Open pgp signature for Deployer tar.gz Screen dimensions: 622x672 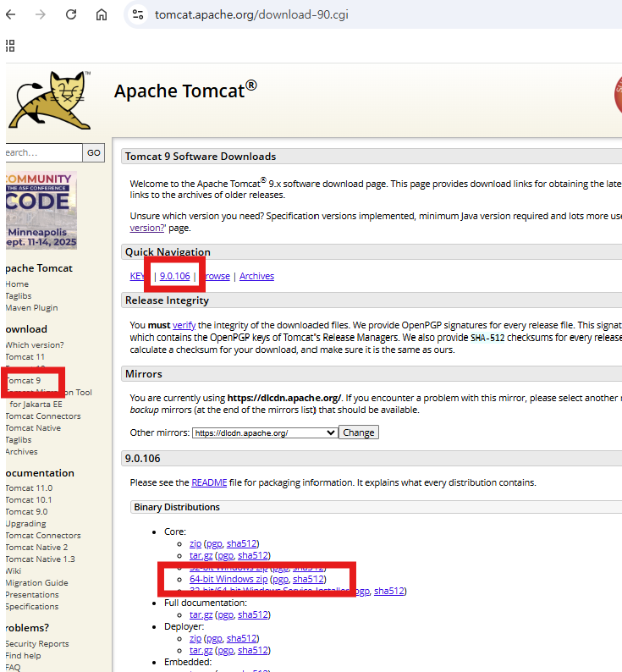coord(225,650)
